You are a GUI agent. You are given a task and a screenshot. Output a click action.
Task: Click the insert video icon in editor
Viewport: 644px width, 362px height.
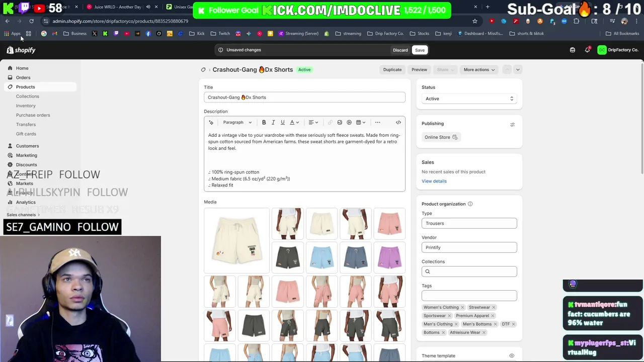click(349, 122)
